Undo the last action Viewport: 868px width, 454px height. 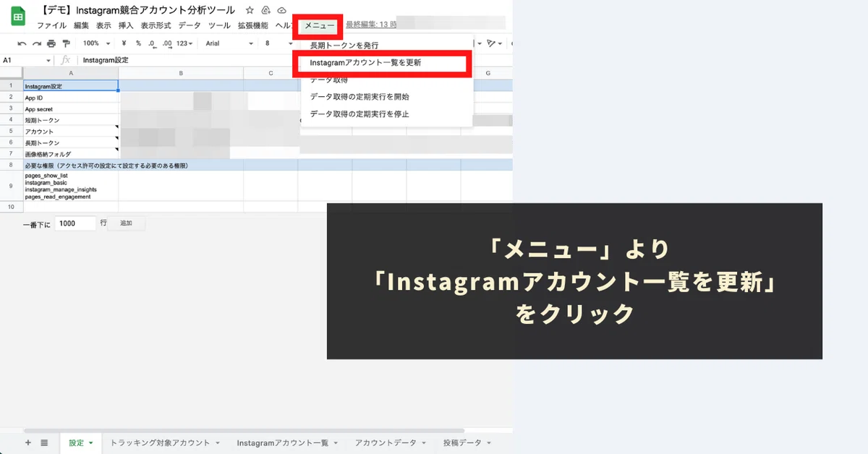click(x=22, y=43)
